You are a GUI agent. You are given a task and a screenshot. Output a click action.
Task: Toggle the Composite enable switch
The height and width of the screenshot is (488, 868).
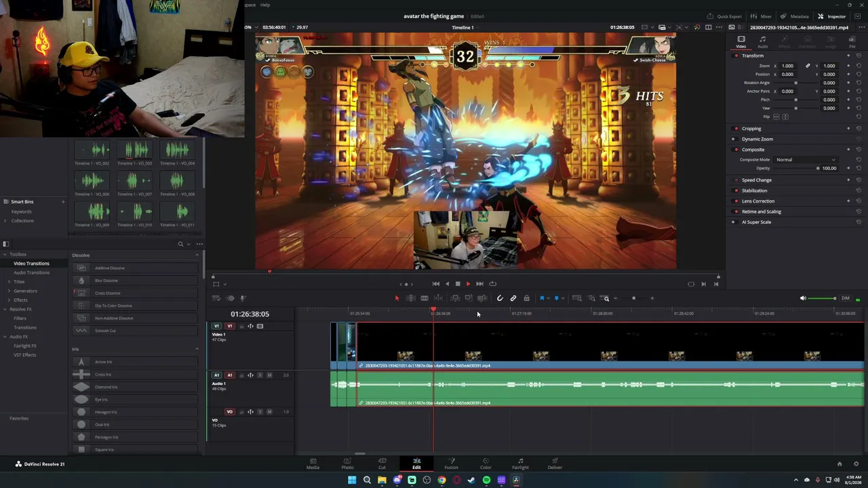tap(736, 149)
